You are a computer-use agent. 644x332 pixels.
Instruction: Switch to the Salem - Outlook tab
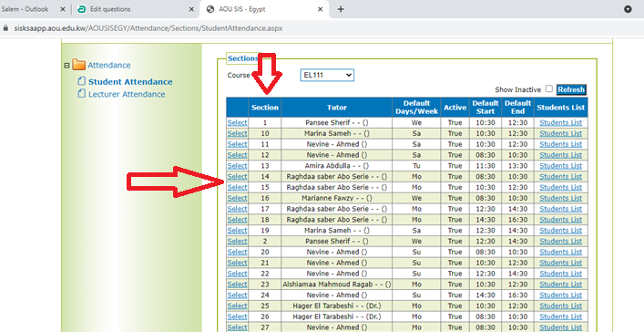click(26, 9)
